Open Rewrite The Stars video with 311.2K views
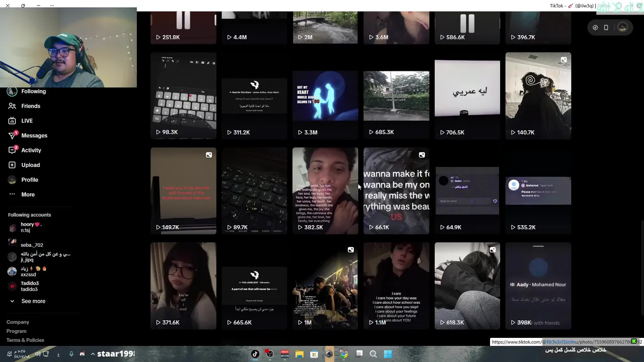 point(254,96)
